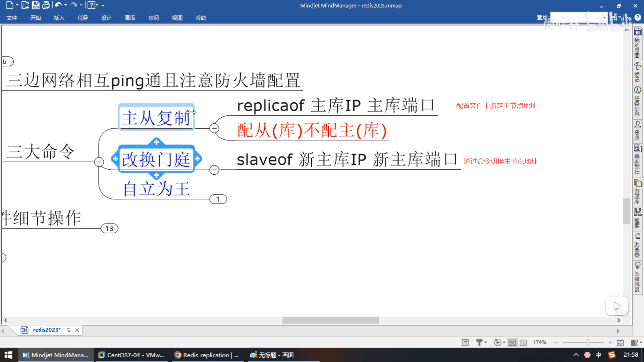Image resolution: width=644 pixels, height=362 pixels.
Task: Click the zoom slider handle
Action: click(588, 342)
